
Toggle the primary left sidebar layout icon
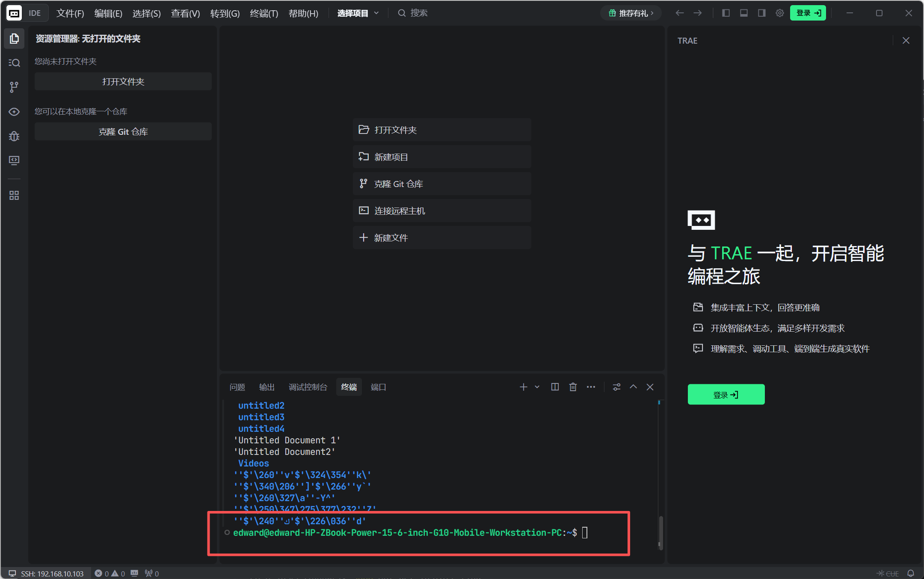726,13
